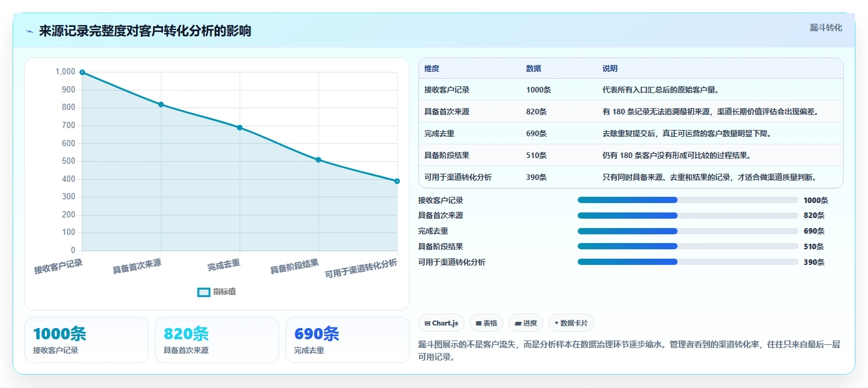Screen dimensions: 868x388
Task: Select the Chart.js tag chip
Action: pos(441,323)
